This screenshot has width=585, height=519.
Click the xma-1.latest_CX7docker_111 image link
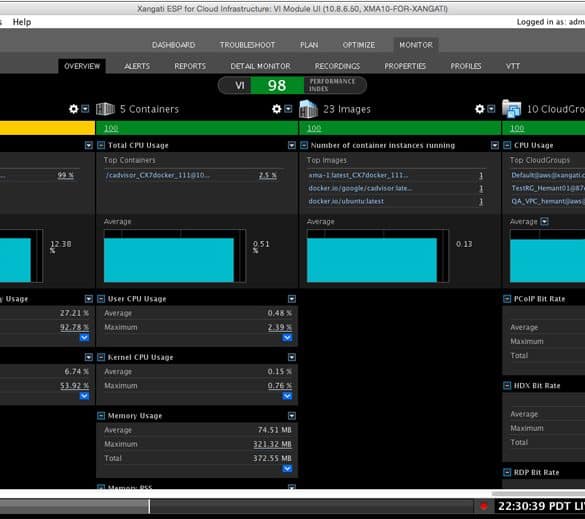358,175
